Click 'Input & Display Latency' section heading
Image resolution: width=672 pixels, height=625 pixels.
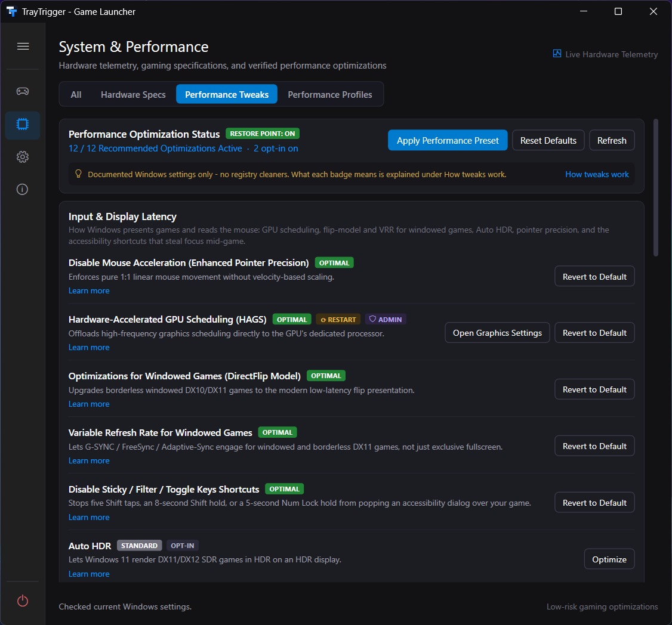122,216
